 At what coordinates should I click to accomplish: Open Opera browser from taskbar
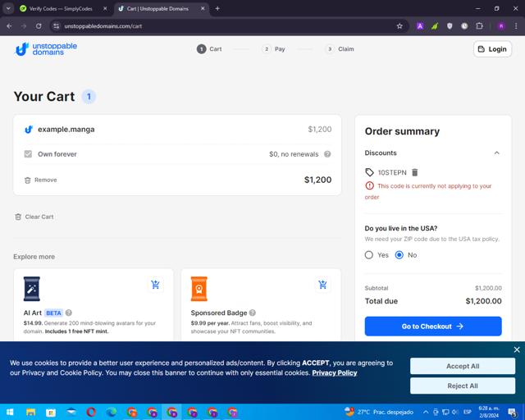(x=91, y=412)
